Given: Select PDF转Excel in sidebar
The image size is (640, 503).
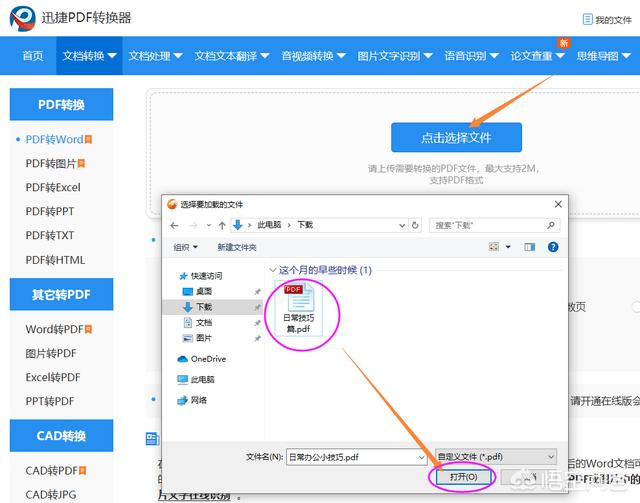Looking at the screenshot, I should [x=53, y=187].
